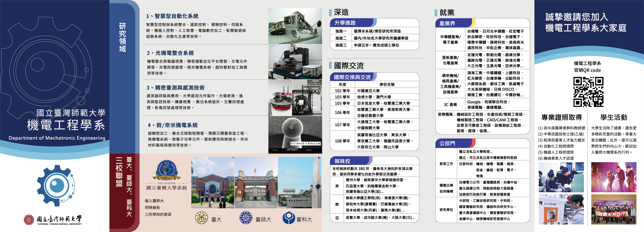
Task: Select the 三校聯盟 vertical section label
Action: coord(119,172)
